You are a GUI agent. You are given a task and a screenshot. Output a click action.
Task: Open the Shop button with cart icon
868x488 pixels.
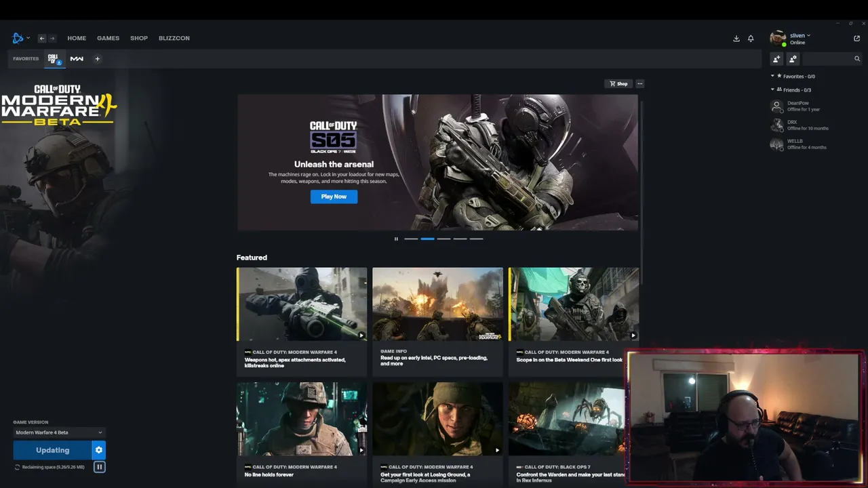click(618, 83)
